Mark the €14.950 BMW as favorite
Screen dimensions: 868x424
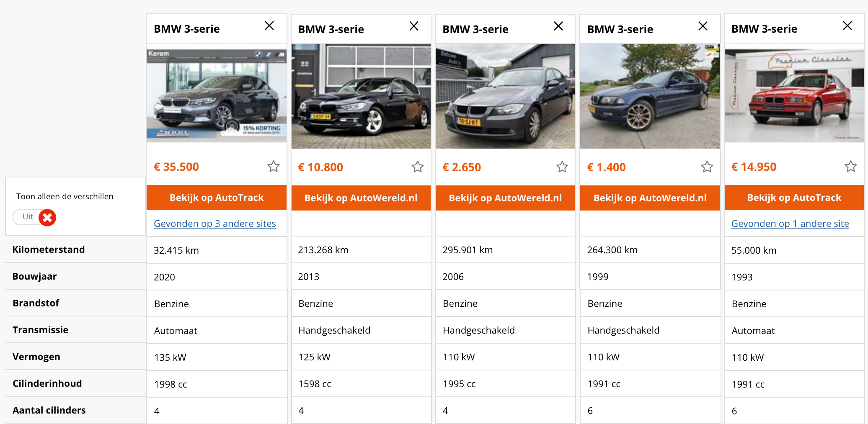[851, 167]
